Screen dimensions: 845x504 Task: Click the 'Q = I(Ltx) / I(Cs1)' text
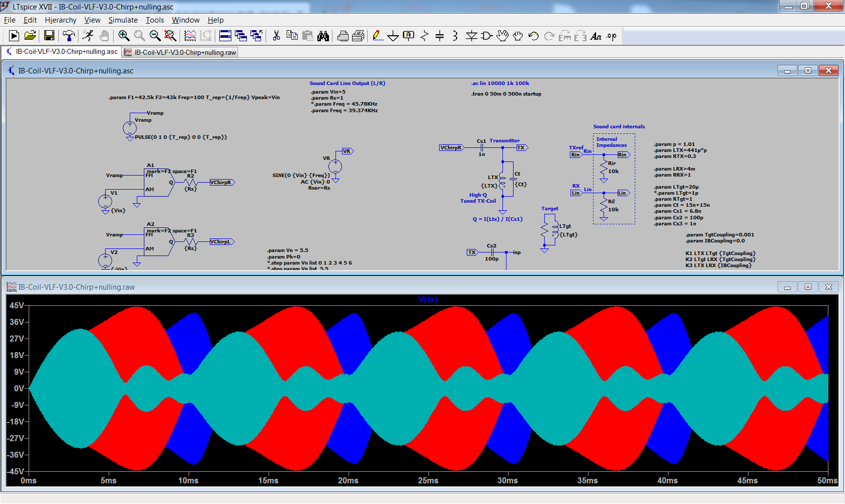coord(497,219)
